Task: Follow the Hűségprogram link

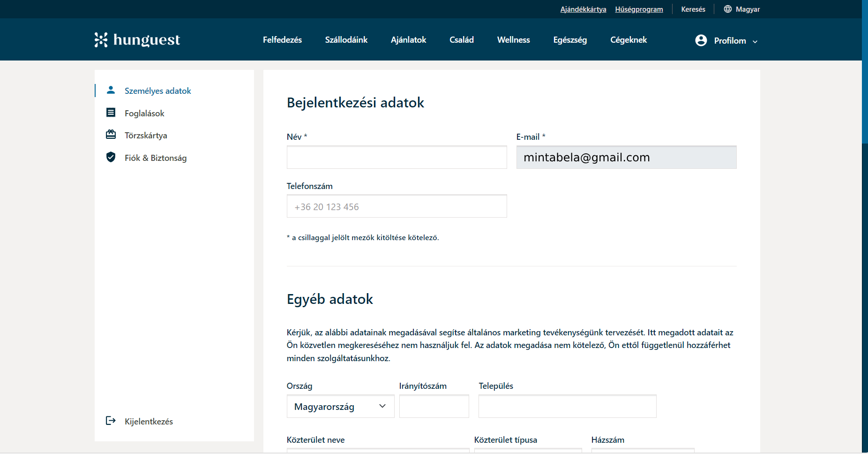Action: point(639,9)
